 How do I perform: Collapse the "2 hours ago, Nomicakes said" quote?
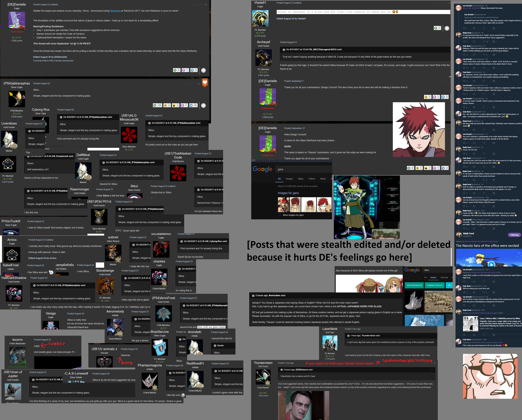pos(253,296)
